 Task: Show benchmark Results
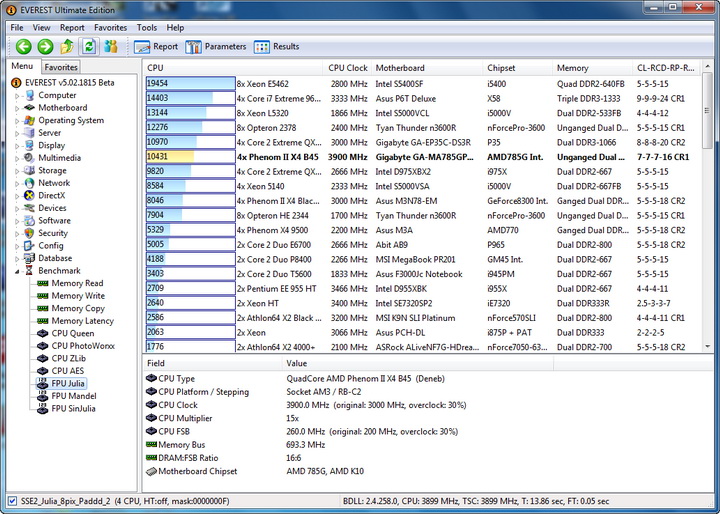point(276,46)
